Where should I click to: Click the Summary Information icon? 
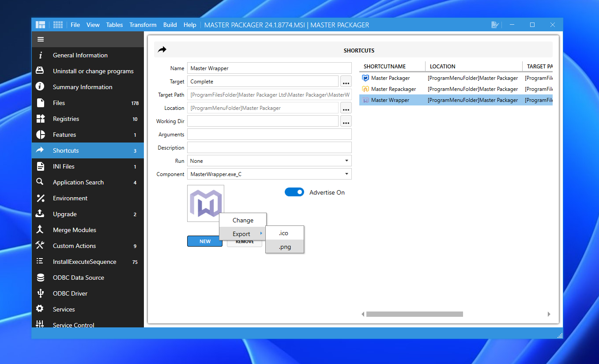[40, 87]
